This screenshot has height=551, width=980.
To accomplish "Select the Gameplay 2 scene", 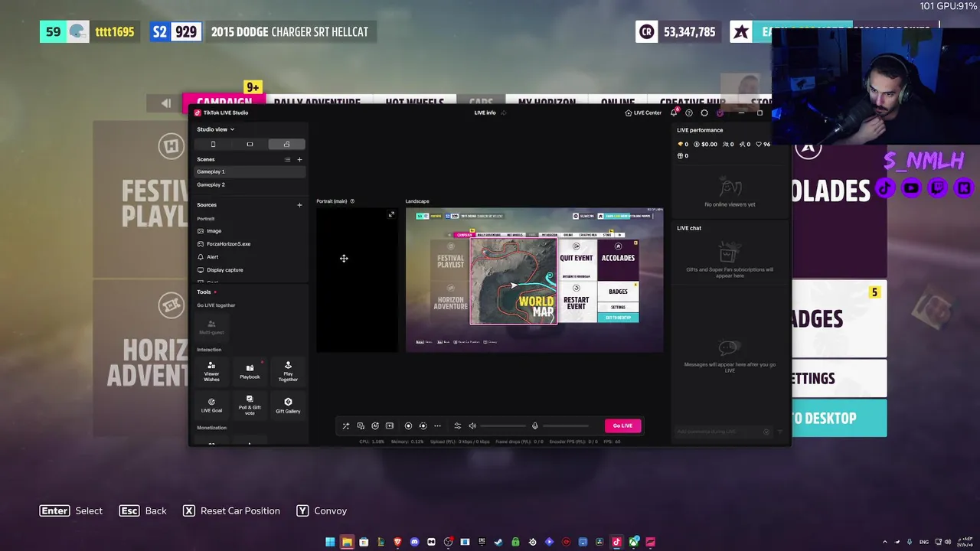I will 250,184.
